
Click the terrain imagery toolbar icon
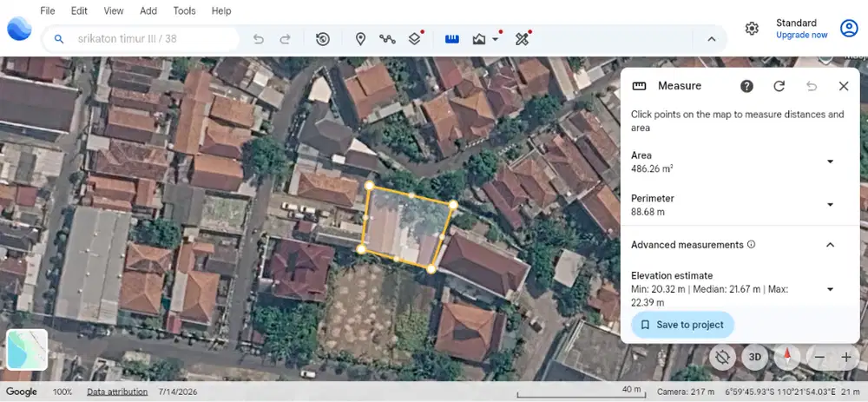(x=479, y=39)
